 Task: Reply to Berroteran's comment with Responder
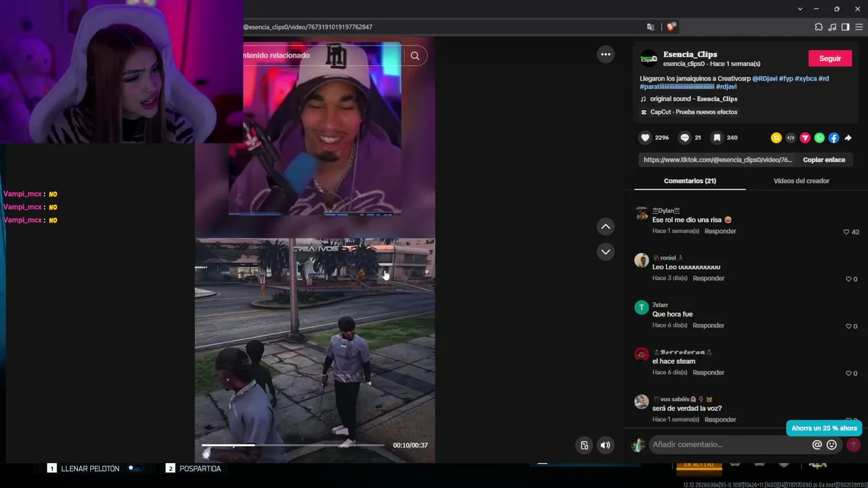click(x=709, y=373)
